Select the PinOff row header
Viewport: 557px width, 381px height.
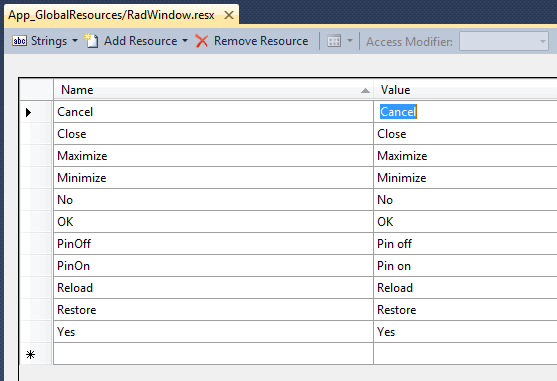click(x=36, y=244)
